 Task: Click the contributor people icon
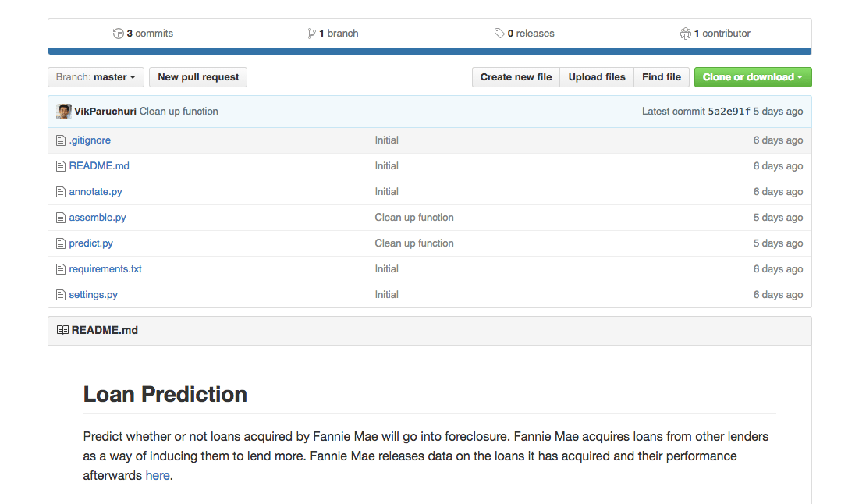click(x=685, y=34)
